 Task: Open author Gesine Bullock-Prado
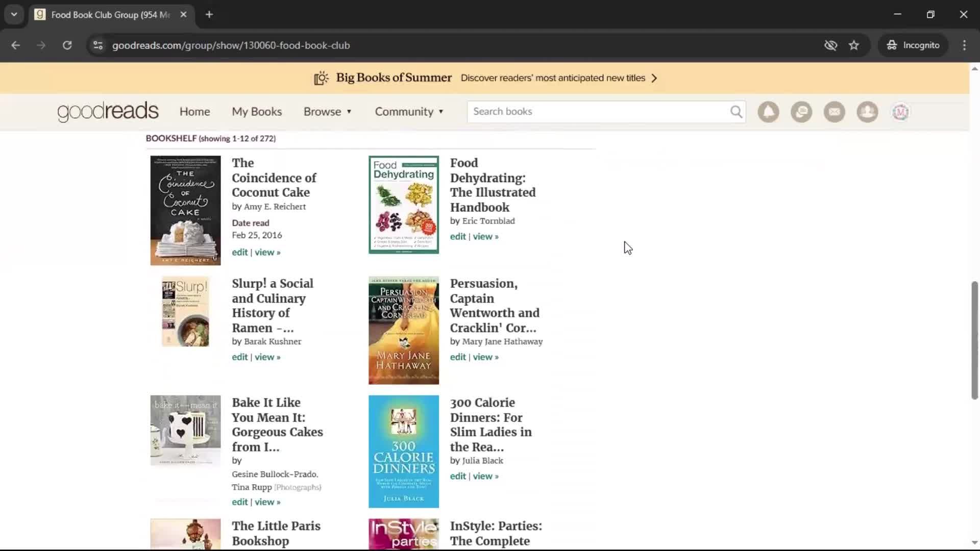pos(275,474)
